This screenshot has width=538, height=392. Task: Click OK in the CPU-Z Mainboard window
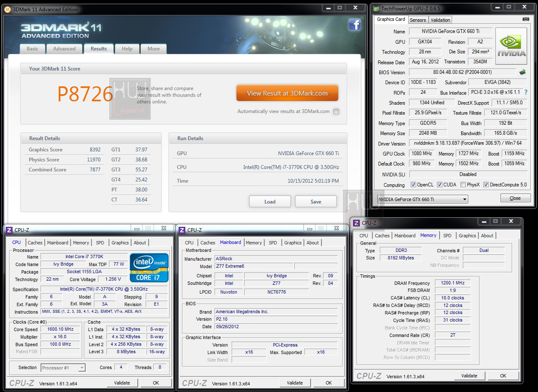pyautogui.click(x=329, y=383)
